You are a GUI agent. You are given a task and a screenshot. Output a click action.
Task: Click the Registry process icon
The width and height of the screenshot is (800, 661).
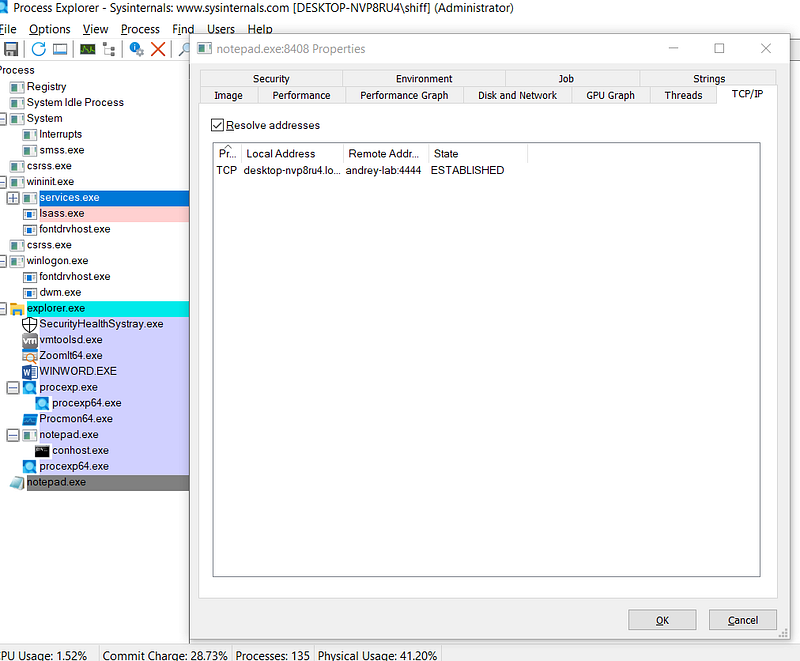17,87
